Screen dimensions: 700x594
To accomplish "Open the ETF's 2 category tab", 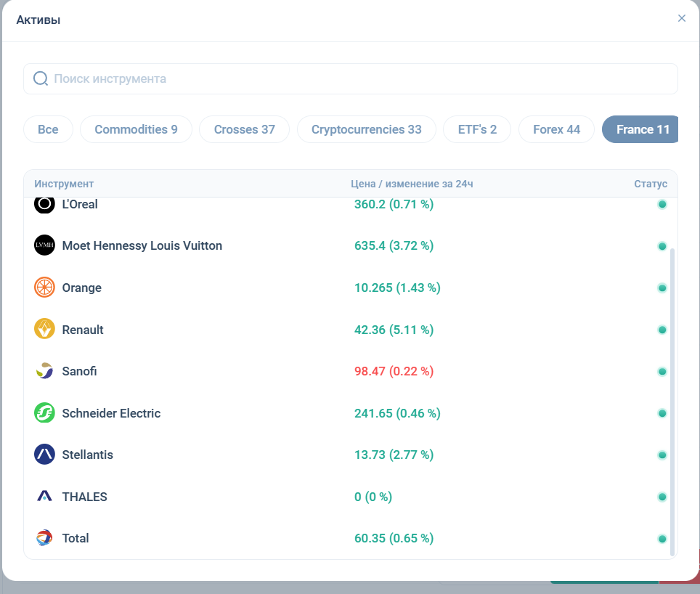I will (477, 129).
